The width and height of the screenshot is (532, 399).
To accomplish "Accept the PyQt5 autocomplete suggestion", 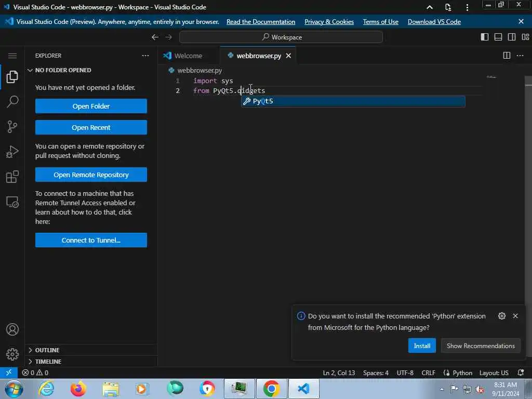I will point(353,101).
